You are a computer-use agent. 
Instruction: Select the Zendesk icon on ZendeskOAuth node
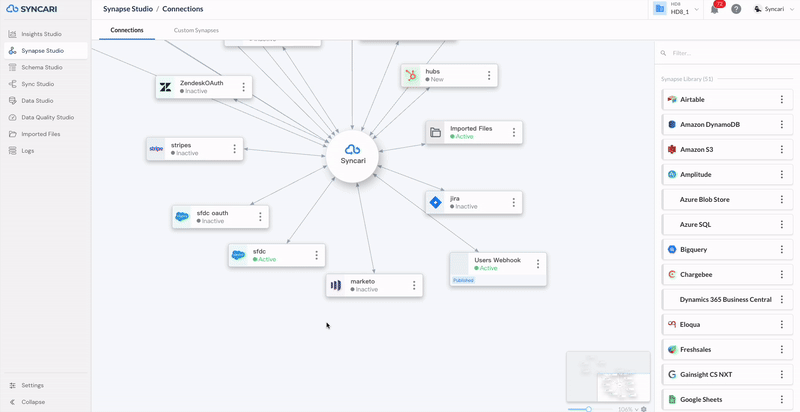165,87
